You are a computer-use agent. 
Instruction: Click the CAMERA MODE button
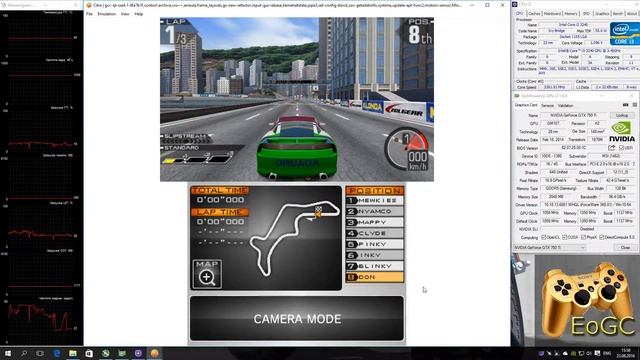coord(297,319)
